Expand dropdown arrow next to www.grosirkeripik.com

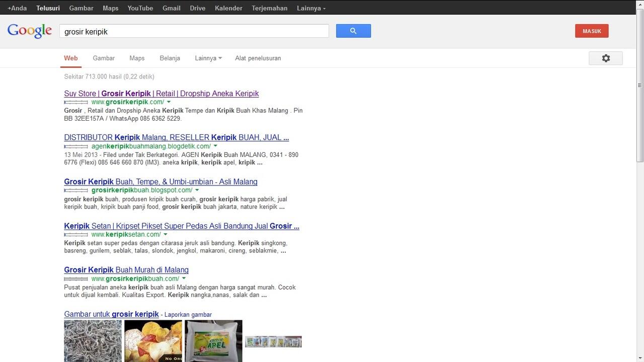coord(169,102)
